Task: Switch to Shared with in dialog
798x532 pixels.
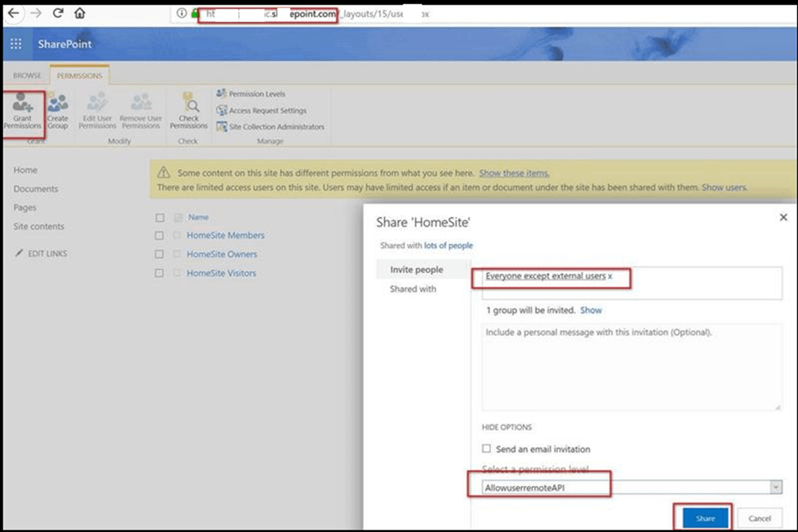Action: point(413,289)
